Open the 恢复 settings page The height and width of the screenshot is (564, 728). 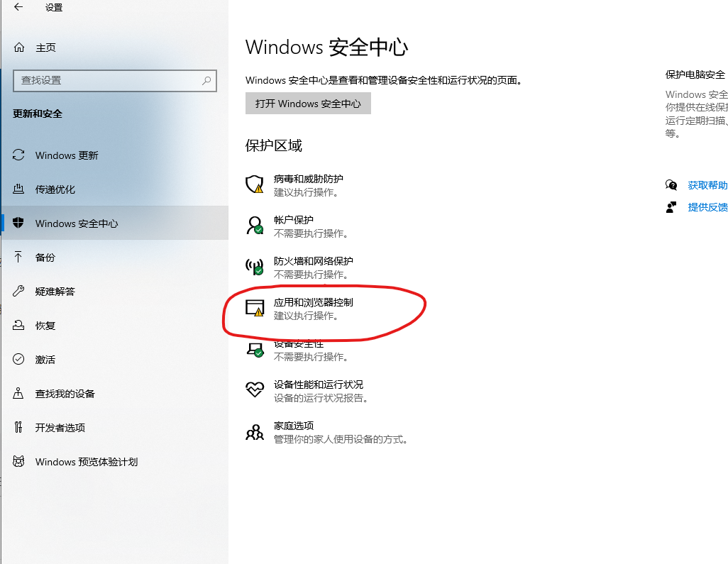tap(115, 325)
